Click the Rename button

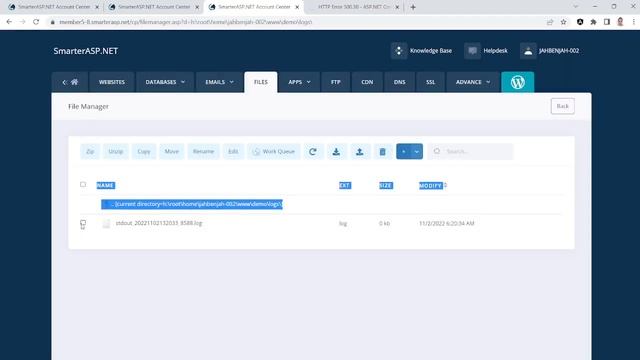(203, 151)
